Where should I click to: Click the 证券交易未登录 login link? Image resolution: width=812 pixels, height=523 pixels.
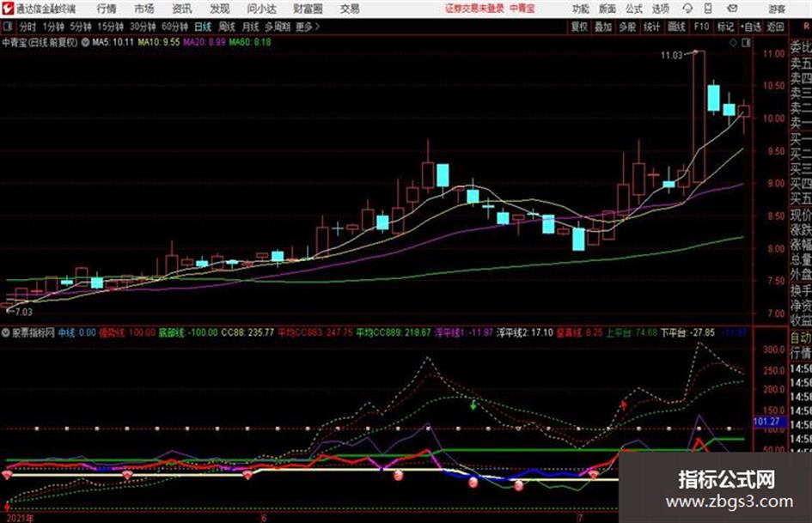coord(474,9)
